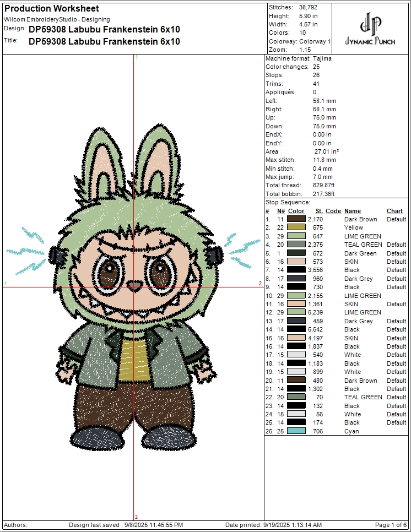Click the Max jump value '7.0 mm'
Viewport: 411px width, 532px height.
(323, 177)
